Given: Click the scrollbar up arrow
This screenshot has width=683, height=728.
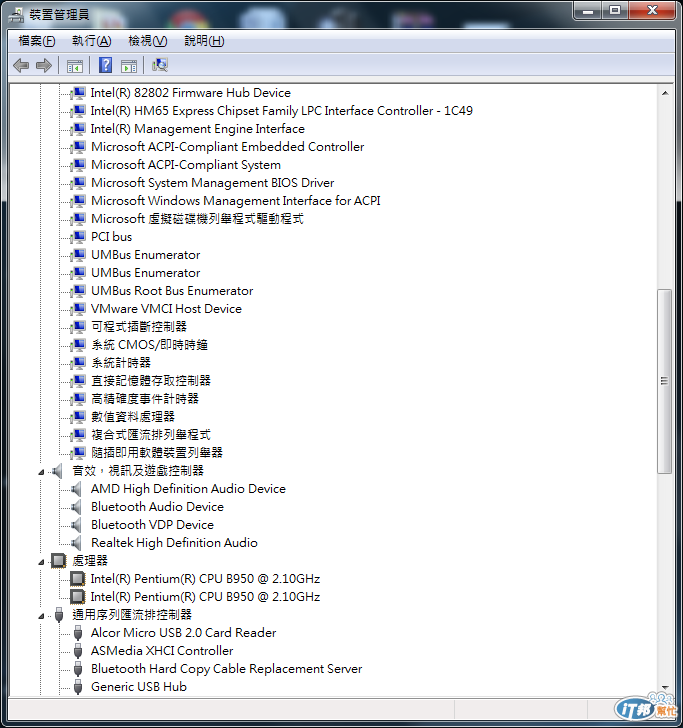Looking at the screenshot, I should (665, 93).
